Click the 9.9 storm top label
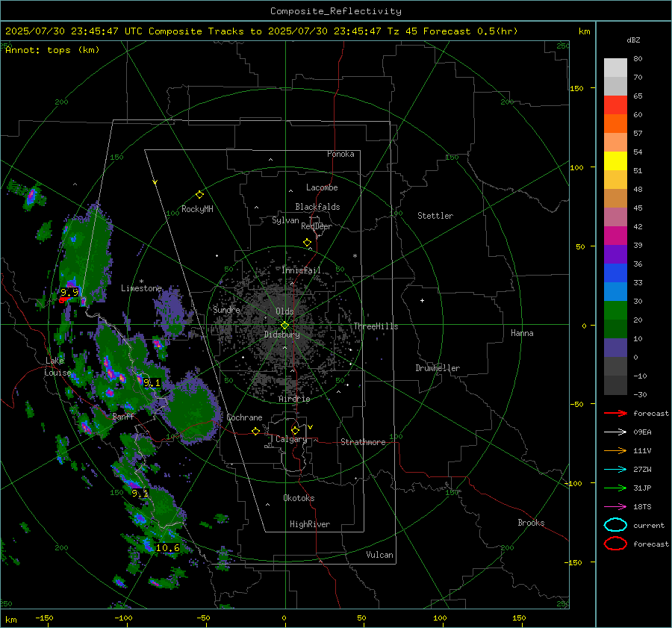This screenshot has height=628, width=672. [69, 293]
